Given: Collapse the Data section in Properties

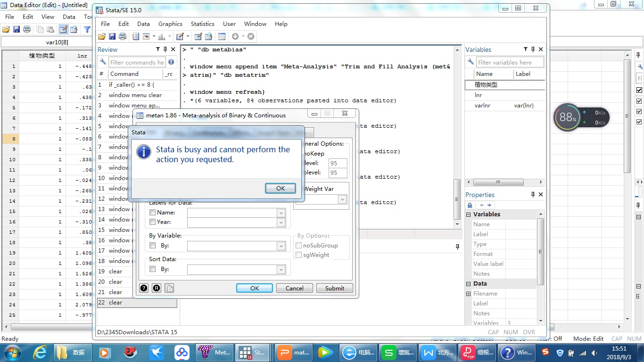Looking at the screenshot, I should [x=469, y=284].
